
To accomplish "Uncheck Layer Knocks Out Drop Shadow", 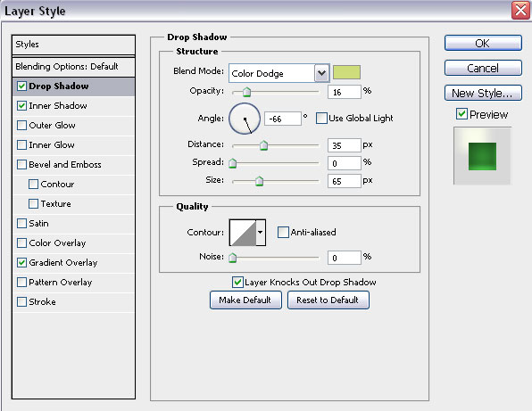I will (x=237, y=282).
